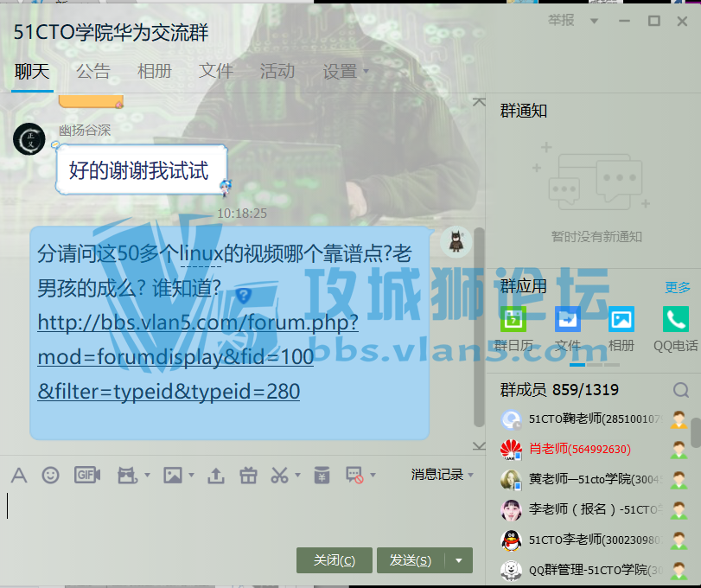Open the font formatting (A) tool
This screenshot has height=588, width=701.
click(19, 475)
